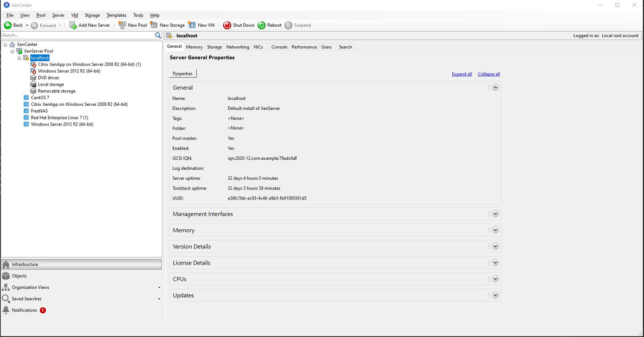The width and height of the screenshot is (644, 337).
Task: Click the CentOS 7 VM icon
Action: [x=26, y=98]
